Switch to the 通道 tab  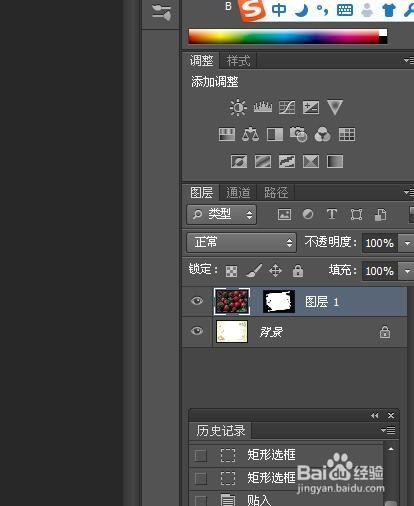(238, 193)
